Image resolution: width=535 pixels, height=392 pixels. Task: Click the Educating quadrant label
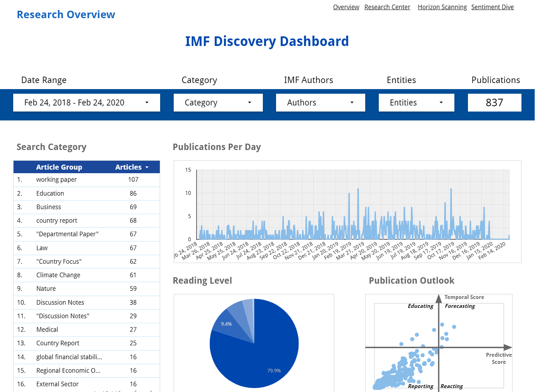(x=421, y=306)
